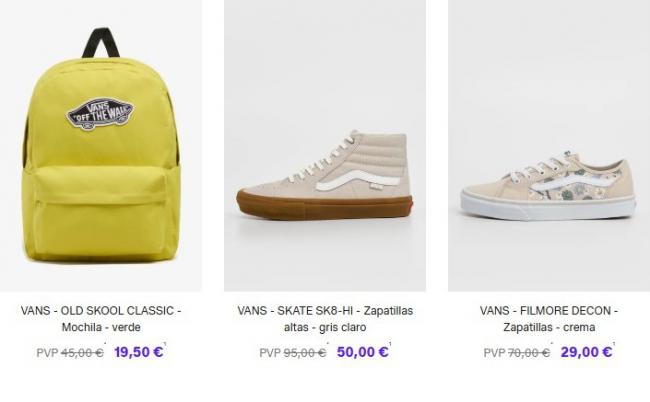Screen dimensions: 650x402
Task: Click the 19,50 € sale price
Action: 138,352
